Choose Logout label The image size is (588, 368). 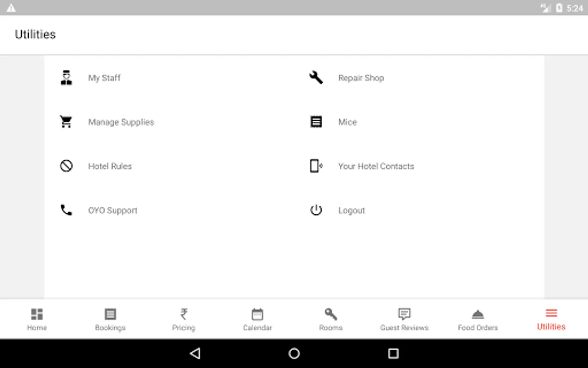click(x=352, y=211)
